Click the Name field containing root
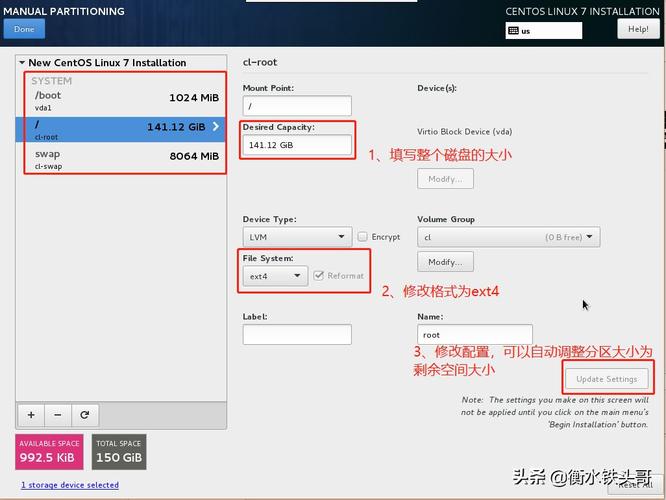666x500 pixels. [x=474, y=335]
